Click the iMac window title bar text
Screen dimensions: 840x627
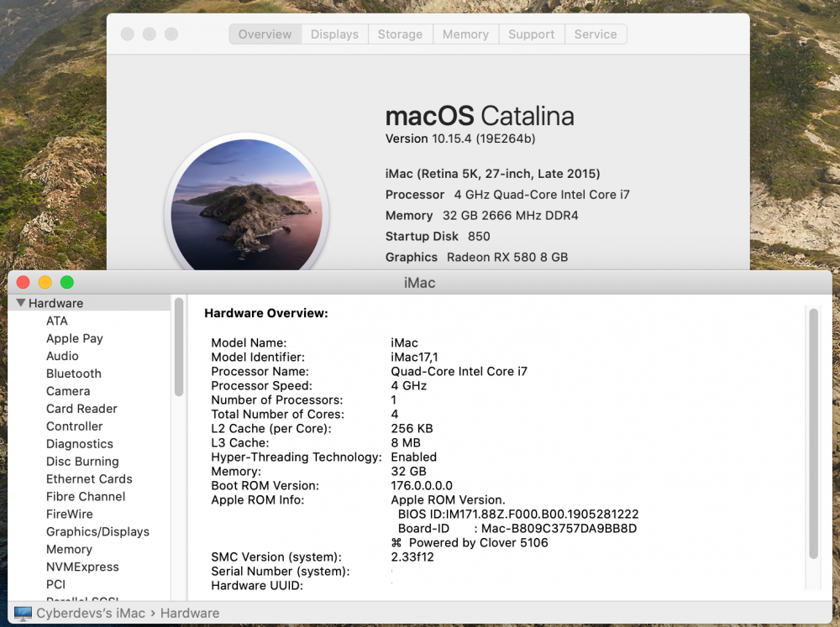click(419, 283)
